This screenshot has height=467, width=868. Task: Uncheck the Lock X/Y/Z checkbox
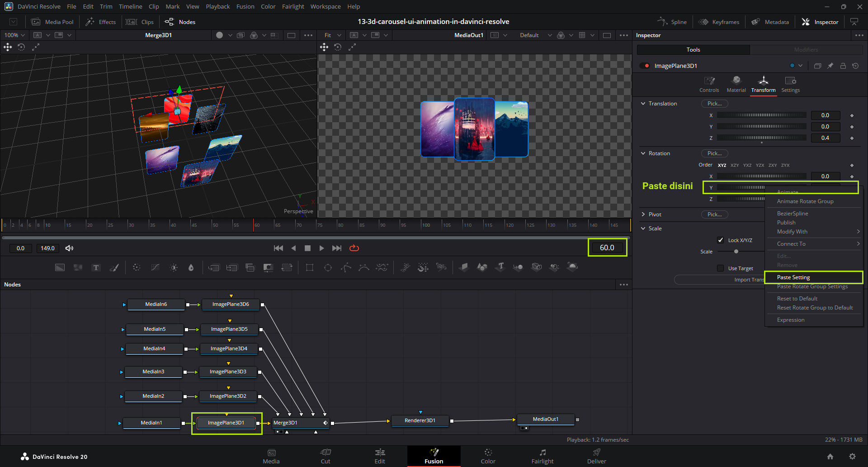(x=721, y=240)
